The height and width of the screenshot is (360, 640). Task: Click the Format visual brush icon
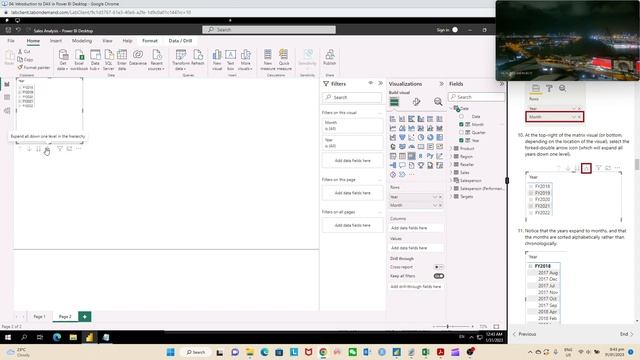416,102
